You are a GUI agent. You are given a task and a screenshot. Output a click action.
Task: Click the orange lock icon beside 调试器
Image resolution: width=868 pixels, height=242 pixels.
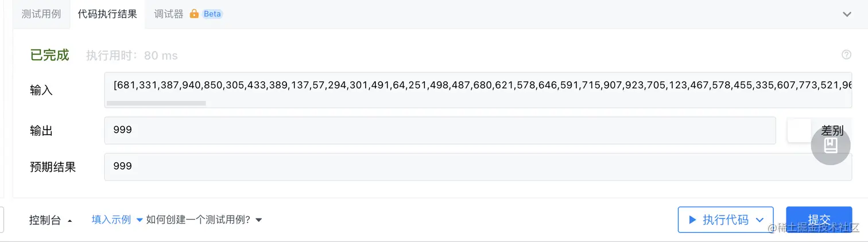[194, 14]
